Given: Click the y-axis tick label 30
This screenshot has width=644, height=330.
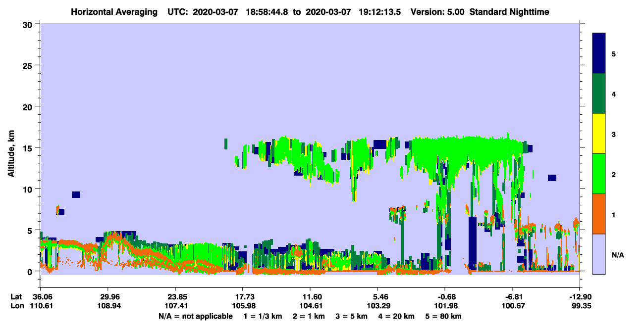Looking at the screenshot, I should click(28, 24).
